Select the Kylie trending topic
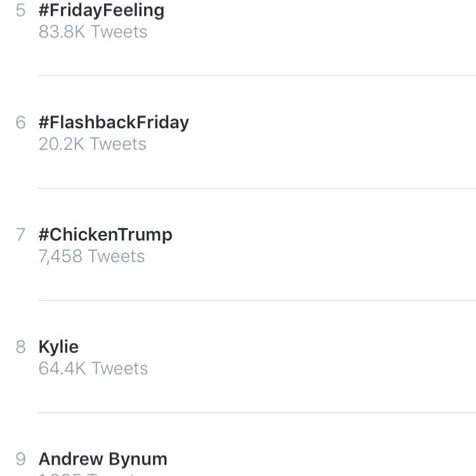476x476 pixels. click(x=58, y=347)
